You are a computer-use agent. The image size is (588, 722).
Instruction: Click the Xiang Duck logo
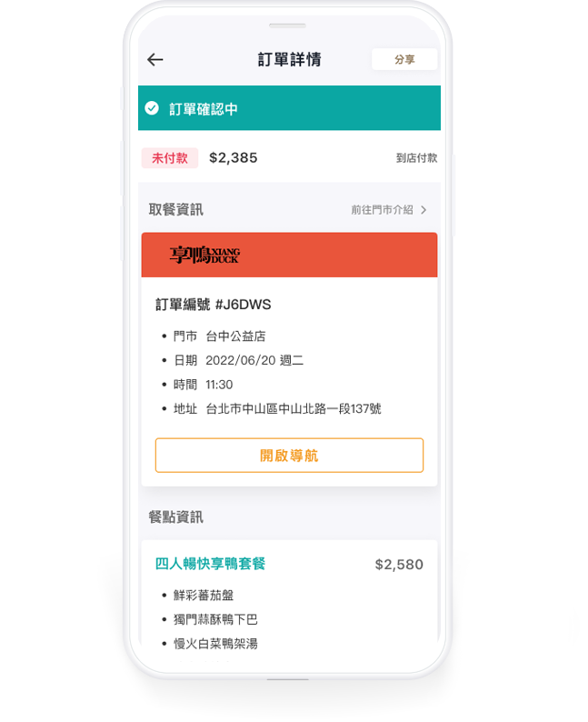204,256
